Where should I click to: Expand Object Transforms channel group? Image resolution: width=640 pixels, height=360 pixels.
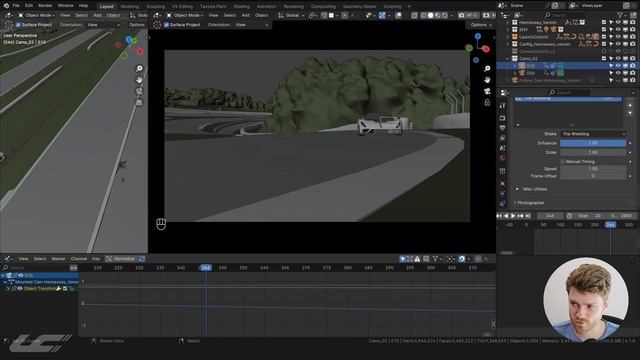click(8, 289)
